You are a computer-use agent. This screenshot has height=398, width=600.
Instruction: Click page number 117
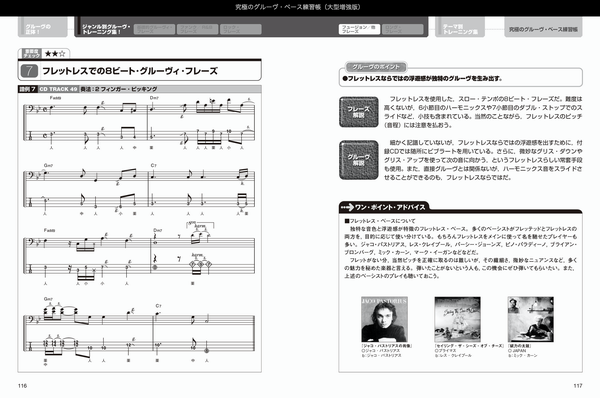(578, 386)
